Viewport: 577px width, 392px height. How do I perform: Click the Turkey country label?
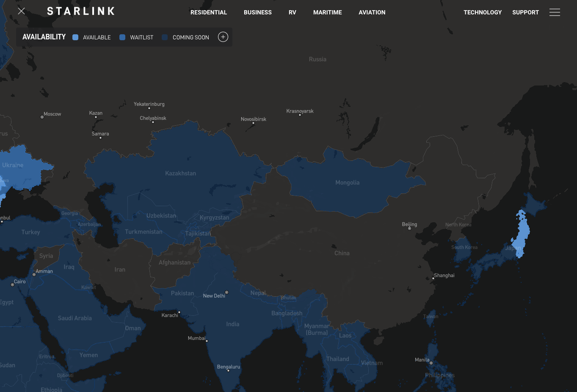coord(31,232)
